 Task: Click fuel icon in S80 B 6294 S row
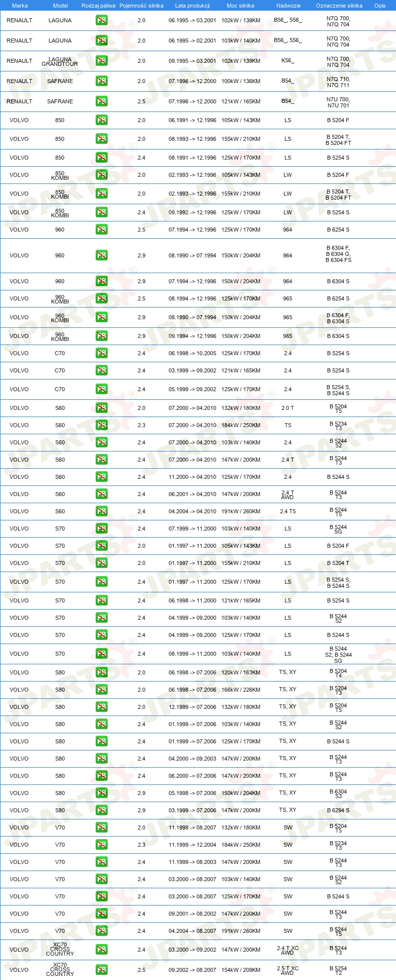click(101, 810)
